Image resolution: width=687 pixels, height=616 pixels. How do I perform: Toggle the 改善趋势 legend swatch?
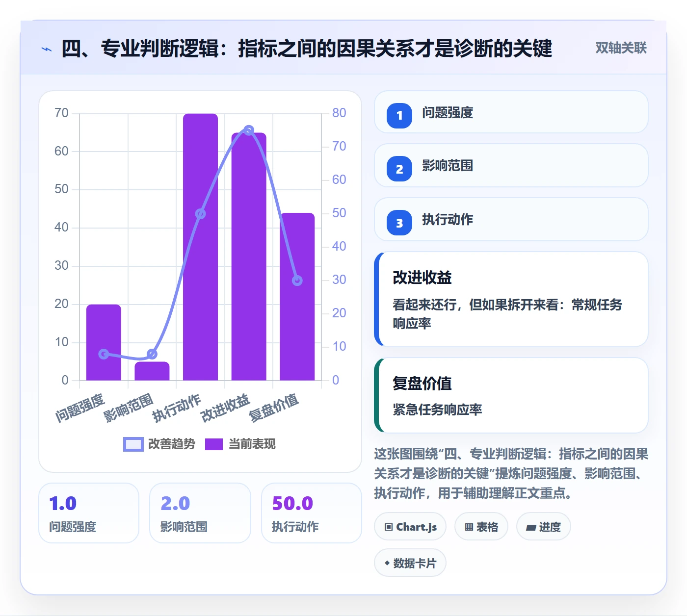coord(133,444)
